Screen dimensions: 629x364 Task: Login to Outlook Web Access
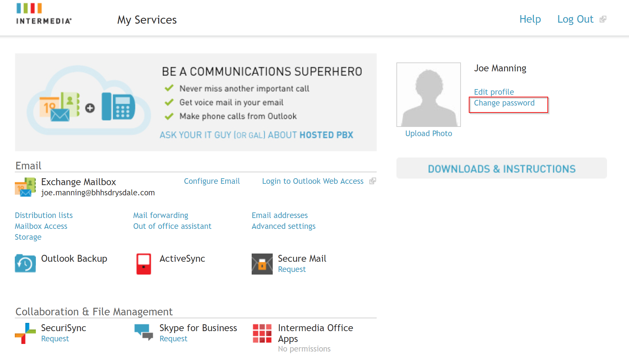[x=313, y=181]
